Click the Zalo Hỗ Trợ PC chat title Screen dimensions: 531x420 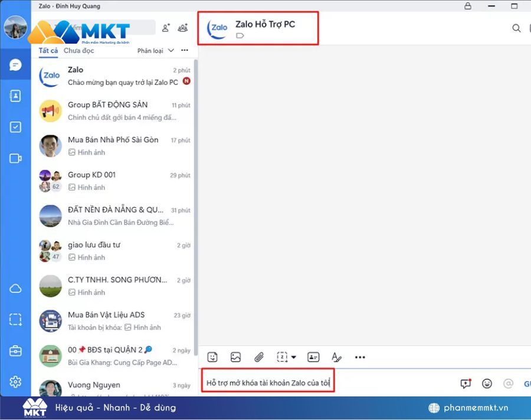pos(265,24)
